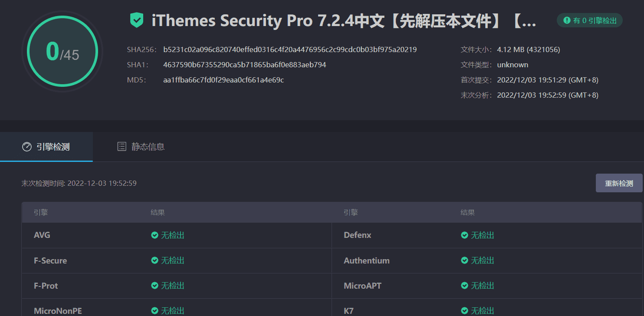Click the check icon in Defenx result

[x=464, y=235]
